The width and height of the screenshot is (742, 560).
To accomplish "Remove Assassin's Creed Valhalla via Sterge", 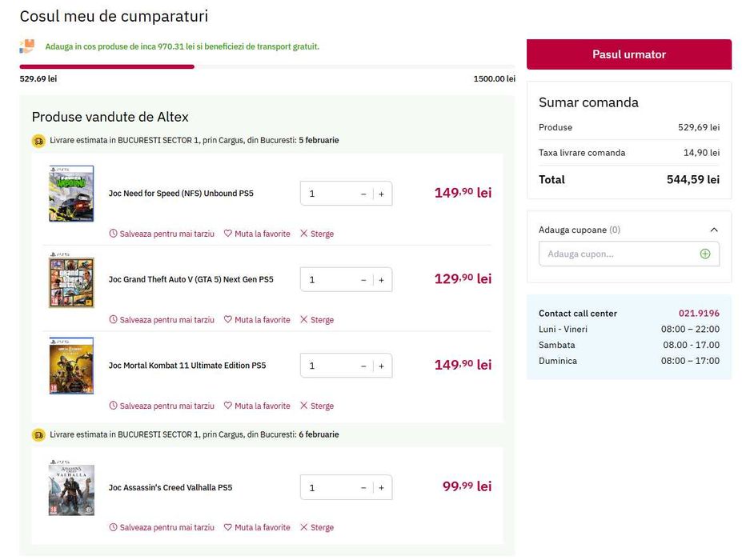I will 317,527.
